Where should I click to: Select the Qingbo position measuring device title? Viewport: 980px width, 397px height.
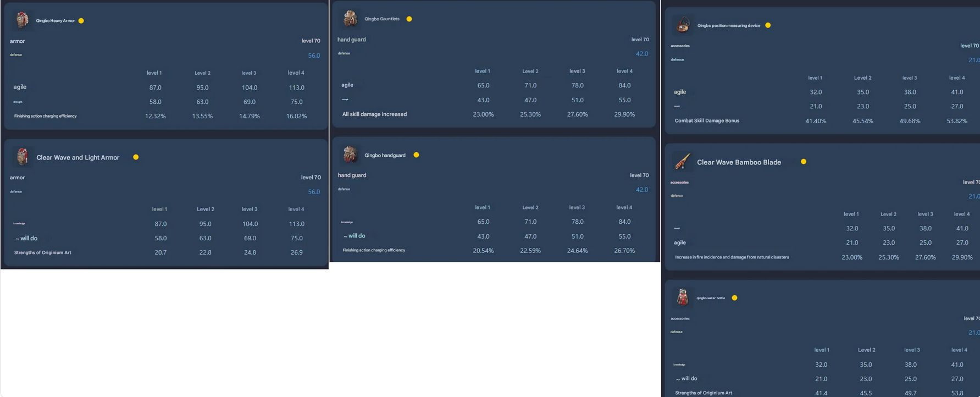click(729, 25)
